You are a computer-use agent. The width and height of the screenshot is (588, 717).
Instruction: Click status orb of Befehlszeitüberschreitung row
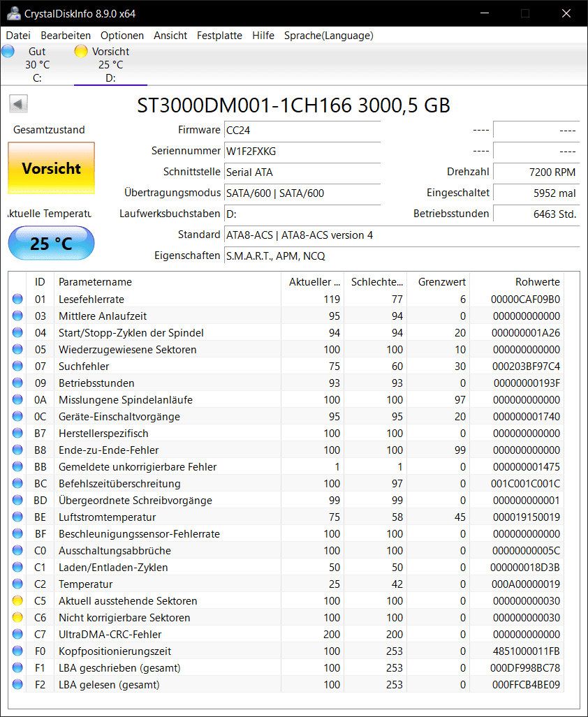click(x=17, y=483)
